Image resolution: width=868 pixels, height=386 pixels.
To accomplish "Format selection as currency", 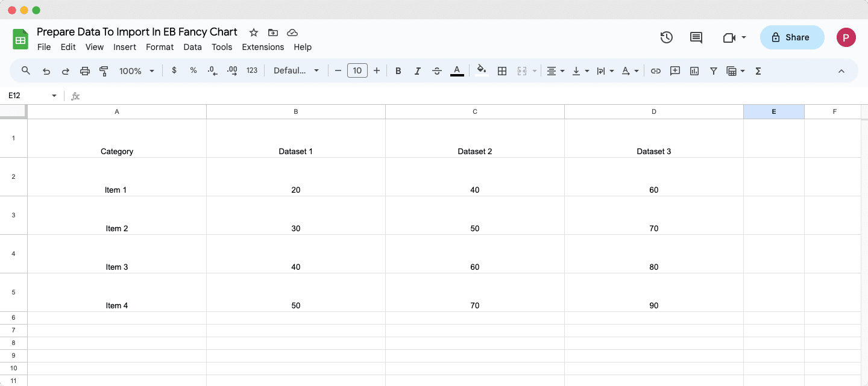I will coord(174,70).
